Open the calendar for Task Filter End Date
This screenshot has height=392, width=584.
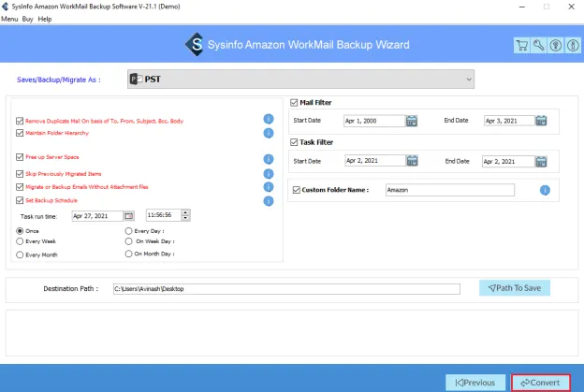pos(540,162)
